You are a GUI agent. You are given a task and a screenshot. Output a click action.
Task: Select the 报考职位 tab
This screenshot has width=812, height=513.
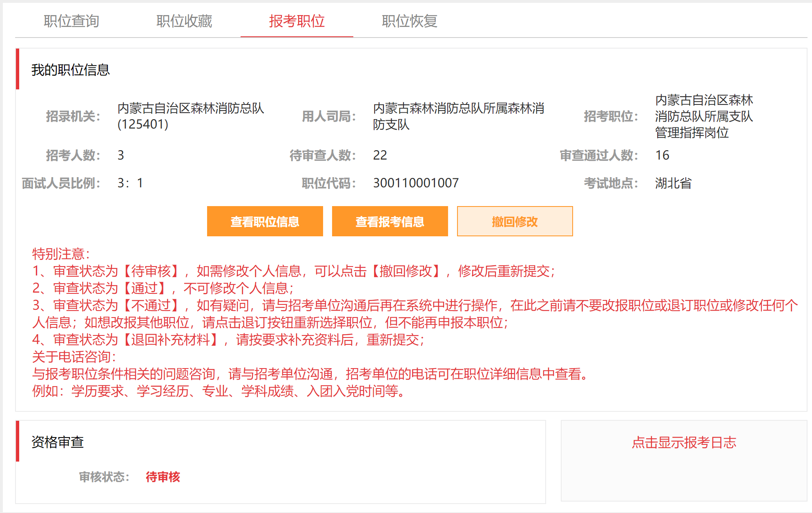click(x=297, y=21)
